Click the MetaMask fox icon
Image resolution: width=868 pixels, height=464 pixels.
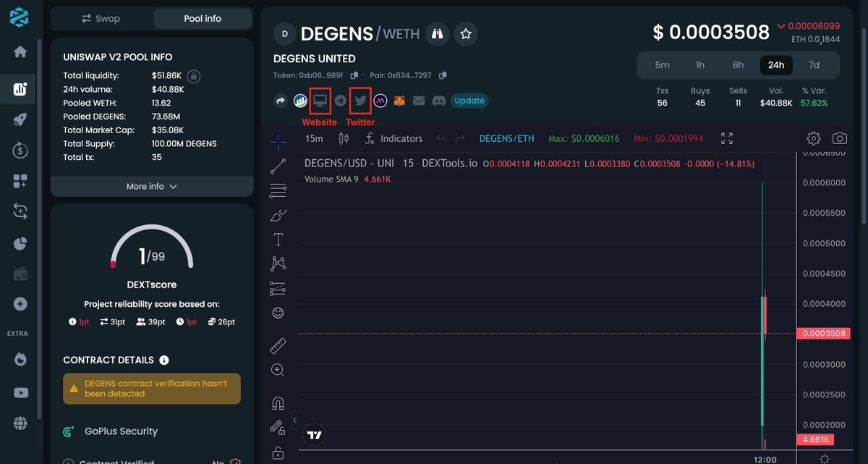pyautogui.click(x=399, y=101)
